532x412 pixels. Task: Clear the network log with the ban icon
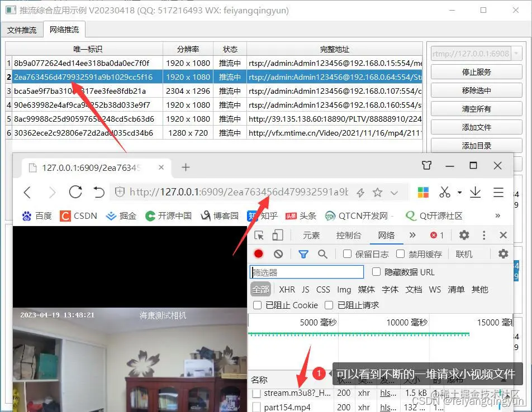279,253
